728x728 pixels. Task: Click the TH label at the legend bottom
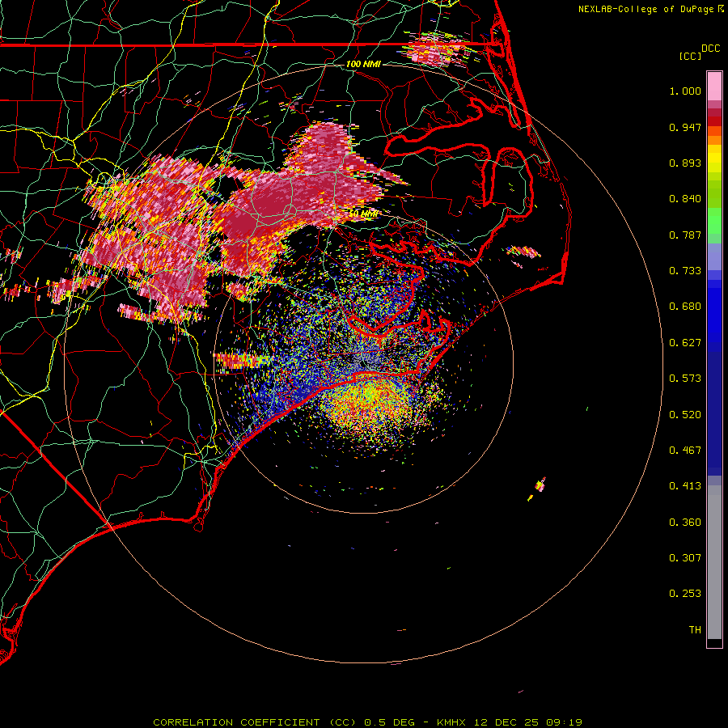point(695,630)
